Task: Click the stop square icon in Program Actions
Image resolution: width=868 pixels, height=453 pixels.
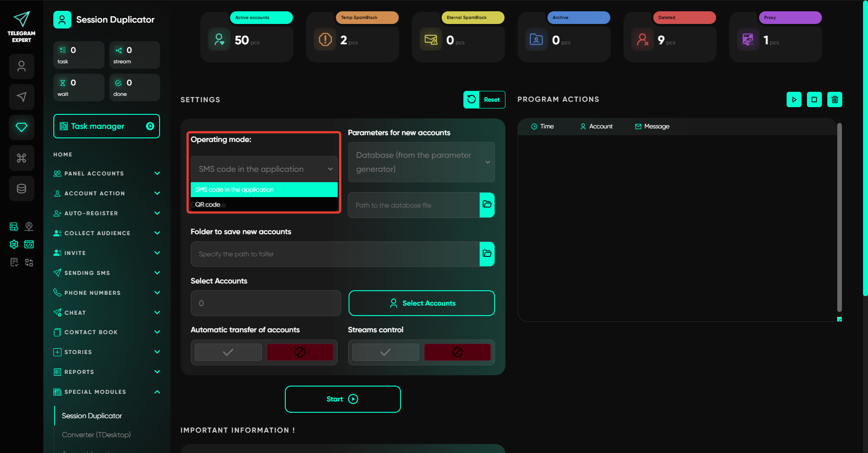Action: click(x=814, y=99)
